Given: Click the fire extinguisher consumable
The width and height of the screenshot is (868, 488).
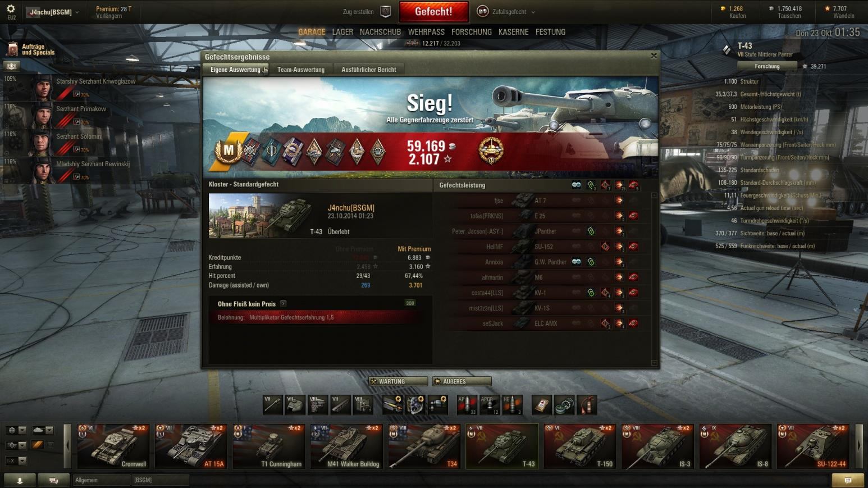Looking at the screenshot, I should 587,405.
